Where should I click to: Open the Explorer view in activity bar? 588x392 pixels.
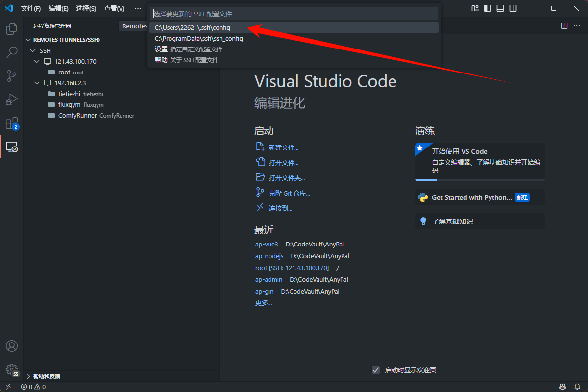pyautogui.click(x=12, y=29)
